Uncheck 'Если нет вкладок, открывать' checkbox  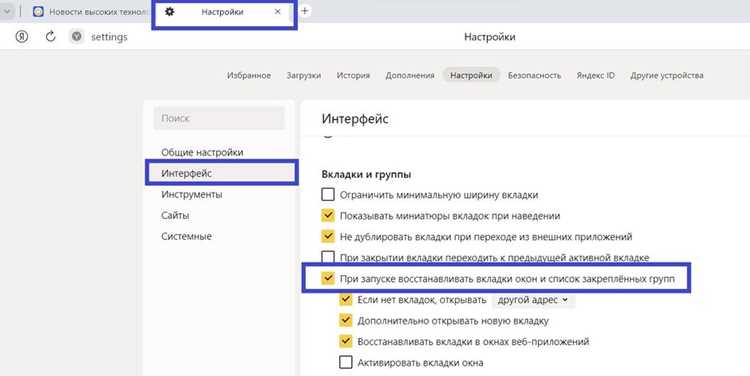coord(346,299)
